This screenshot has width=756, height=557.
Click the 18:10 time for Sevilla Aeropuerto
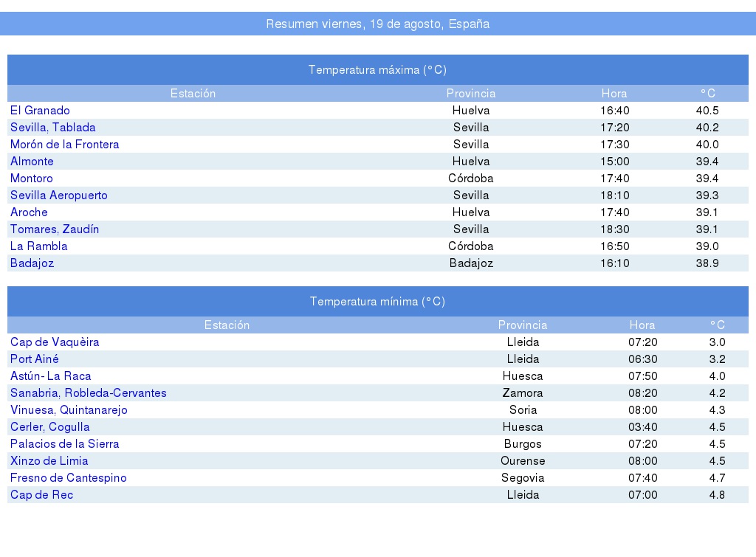tap(615, 196)
